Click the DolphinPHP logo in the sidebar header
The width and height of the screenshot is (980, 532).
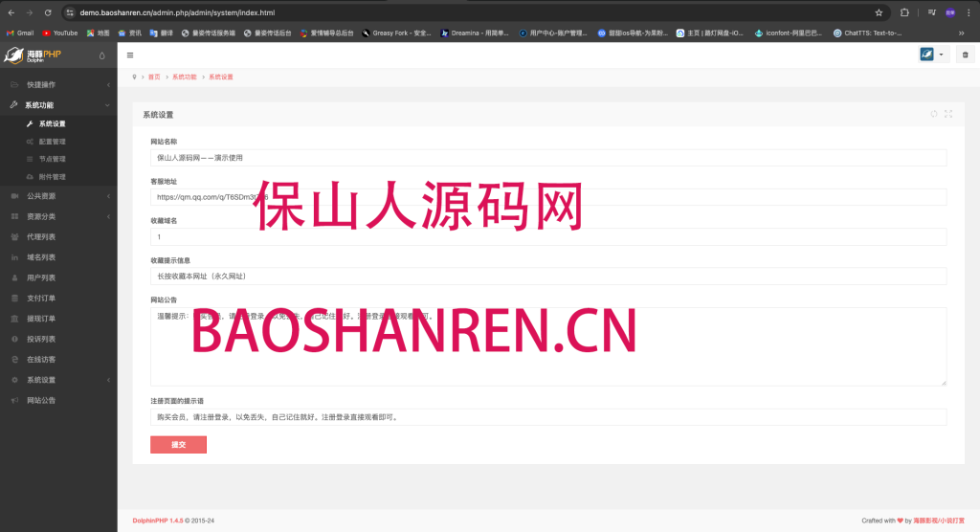click(33, 55)
